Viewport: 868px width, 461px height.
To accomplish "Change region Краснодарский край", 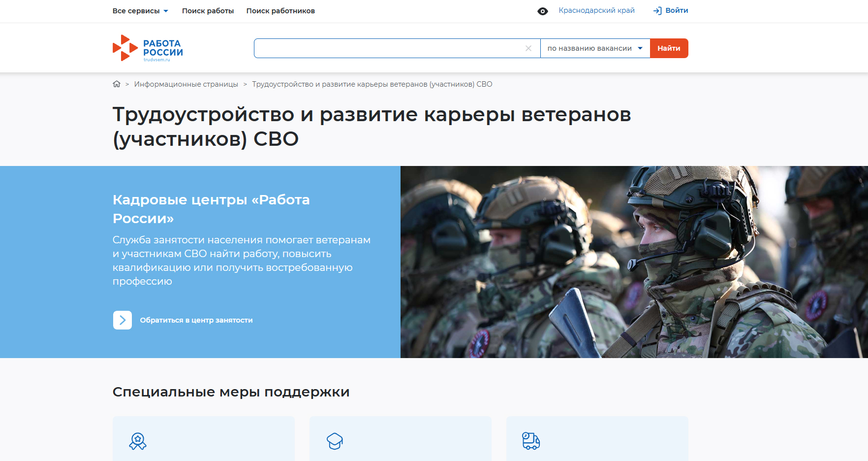I will click(596, 10).
